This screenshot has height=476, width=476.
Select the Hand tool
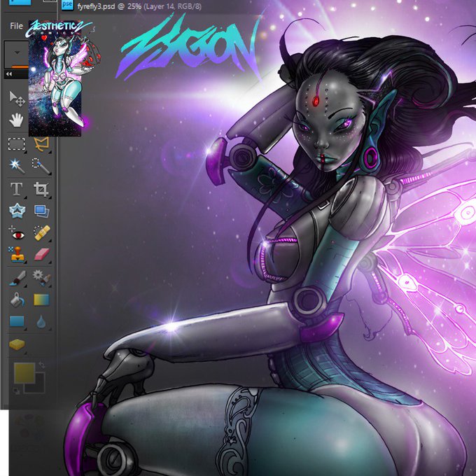click(x=16, y=120)
